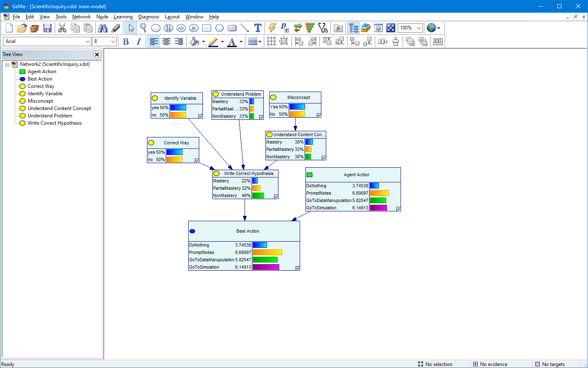Align text to center

click(x=166, y=41)
